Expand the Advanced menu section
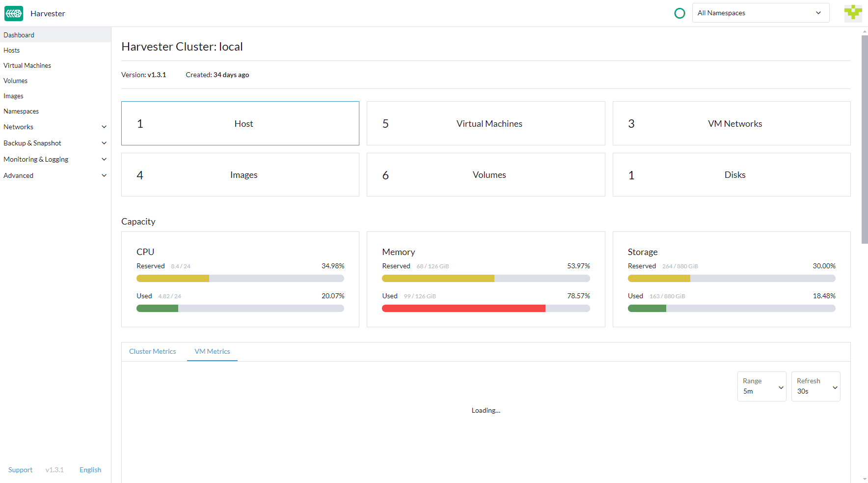 (x=55, y=175)
